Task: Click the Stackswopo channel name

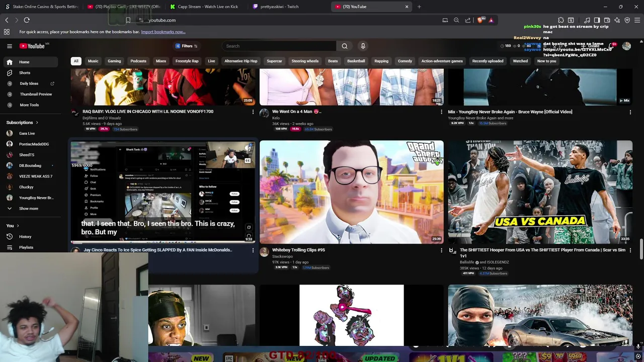Action: coord(282,256)
